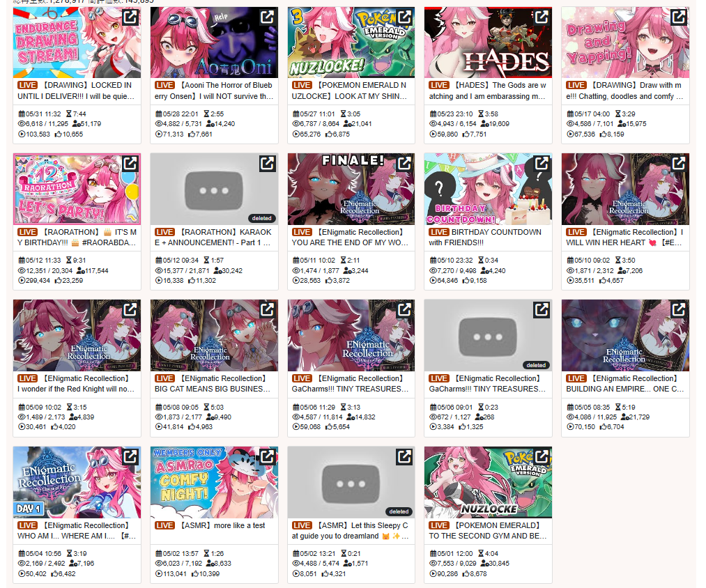
Task: Click the deleted GaCharms video placeholder thumbnail
Action: pyautogui.click(x=488, y=335)
